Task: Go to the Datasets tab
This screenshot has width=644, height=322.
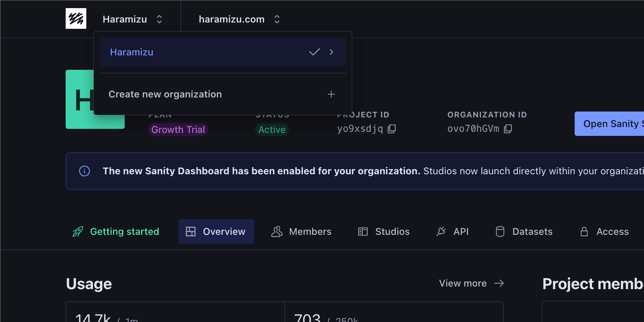Action: click(524, 232)
